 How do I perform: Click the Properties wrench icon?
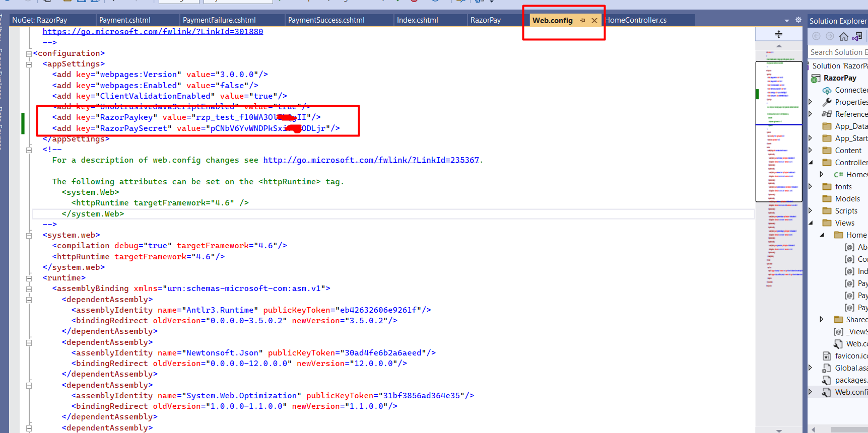point(827,102)
